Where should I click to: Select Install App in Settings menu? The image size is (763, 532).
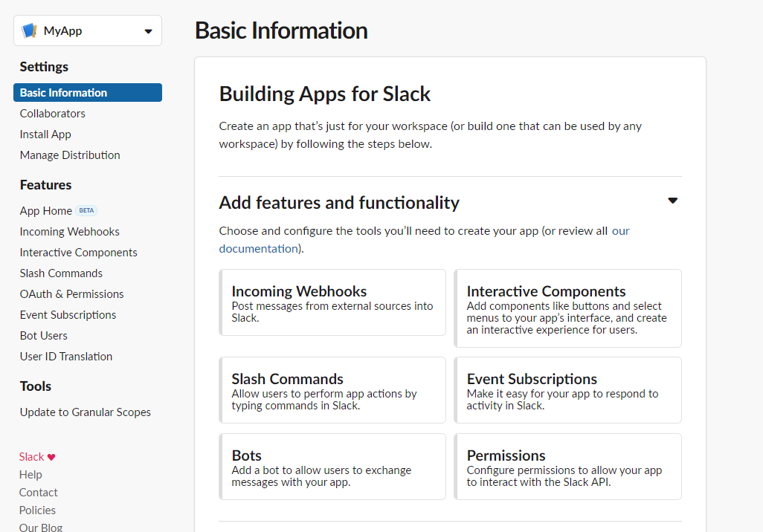[x=45, y=134]
